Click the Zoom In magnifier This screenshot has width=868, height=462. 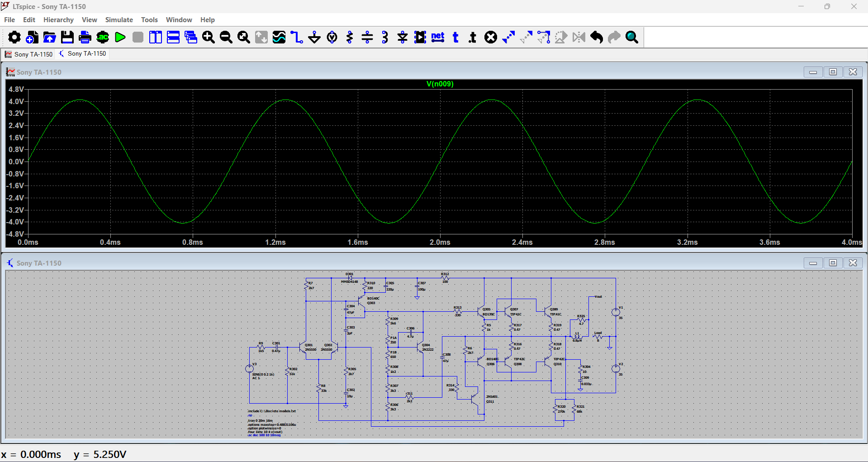click(x=209, y=37)
